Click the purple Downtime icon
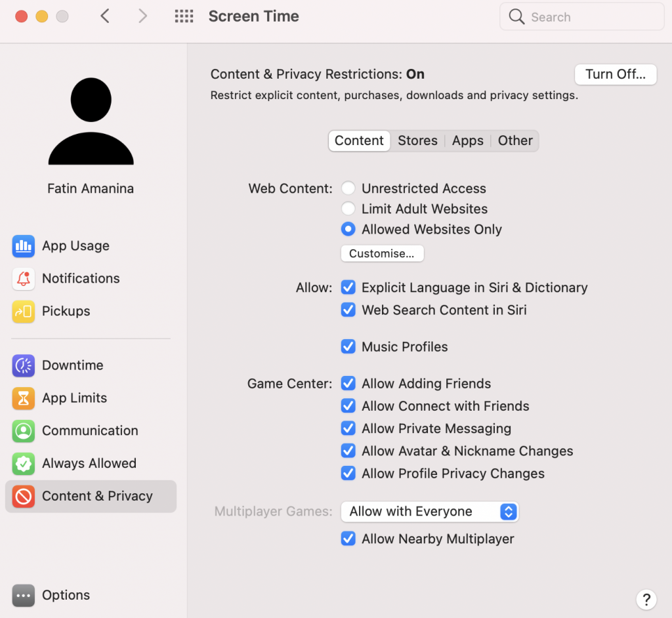 click(24, 365)
